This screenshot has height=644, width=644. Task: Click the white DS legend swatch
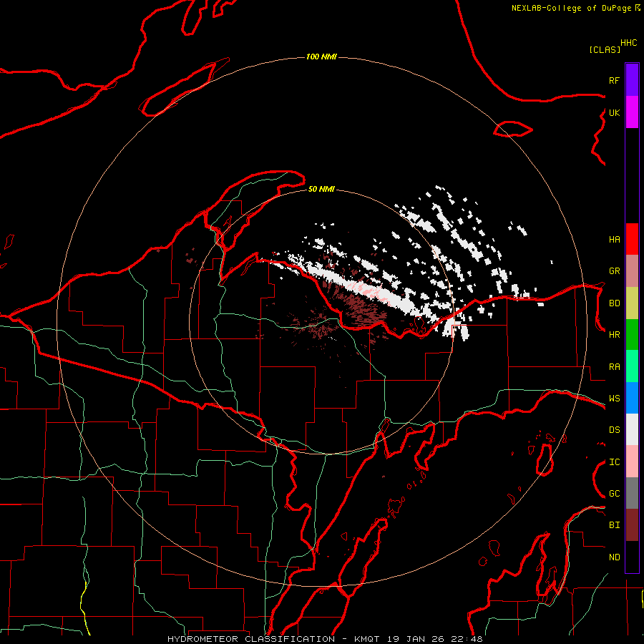pos(632,429)
